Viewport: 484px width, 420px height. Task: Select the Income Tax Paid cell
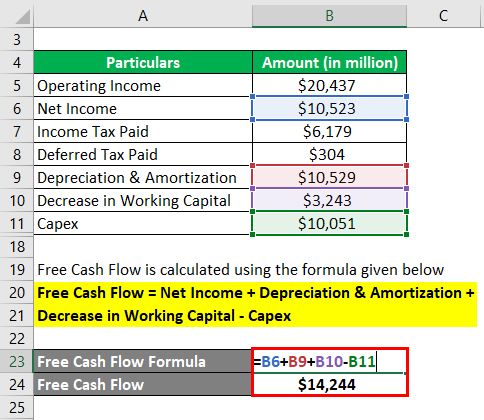(x=143, y=131)
